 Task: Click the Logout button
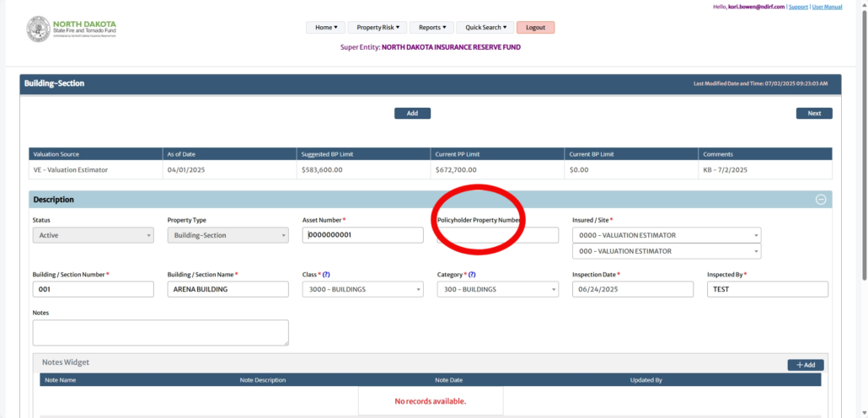click(x=535, y=27)
